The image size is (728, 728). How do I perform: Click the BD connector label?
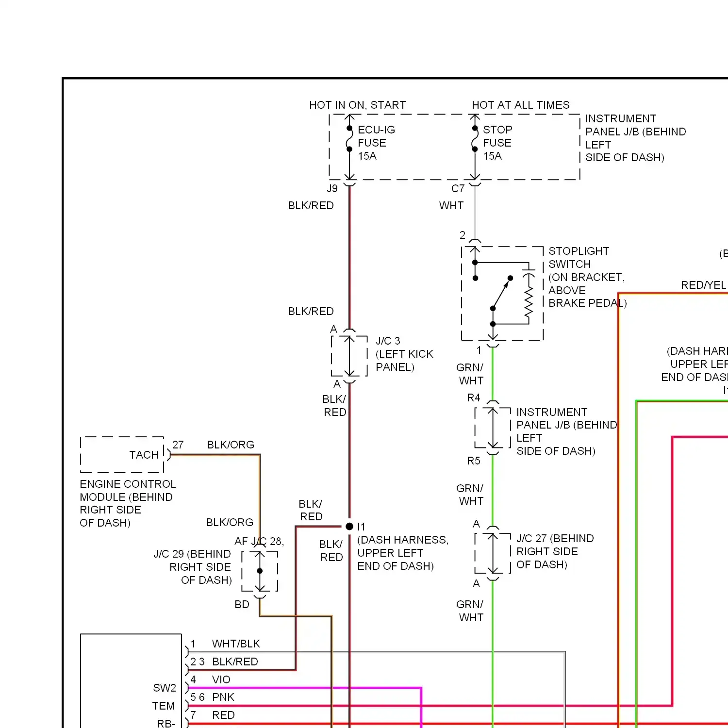pos(242,604)
